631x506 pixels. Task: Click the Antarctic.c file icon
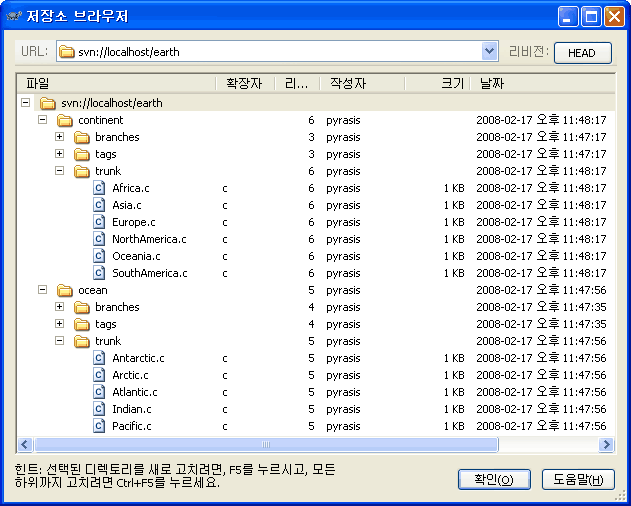click(100, 358)
